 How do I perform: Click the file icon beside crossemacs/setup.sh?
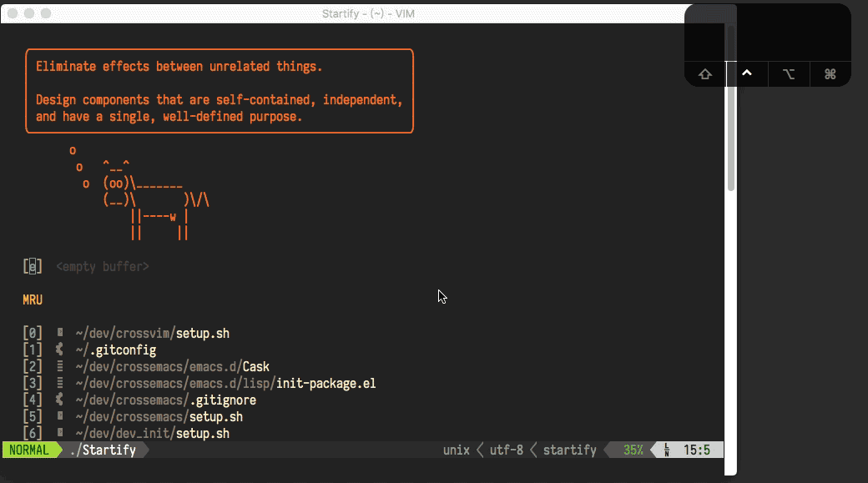pyautogui.click(x=60, y=416)
